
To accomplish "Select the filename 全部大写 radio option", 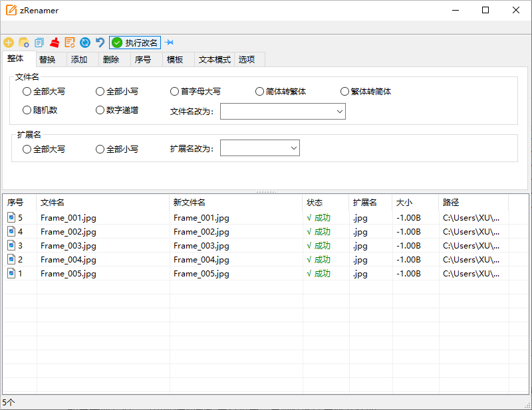I will pos(27,92).
